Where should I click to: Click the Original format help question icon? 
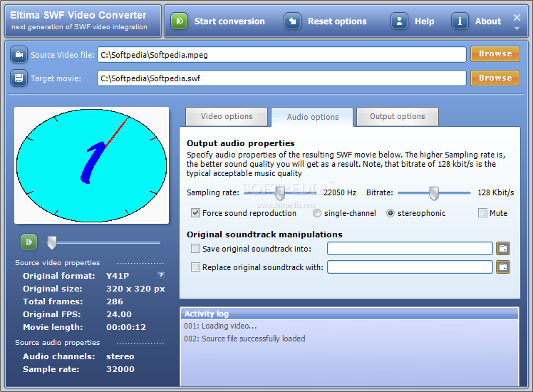tap(161, 275)
